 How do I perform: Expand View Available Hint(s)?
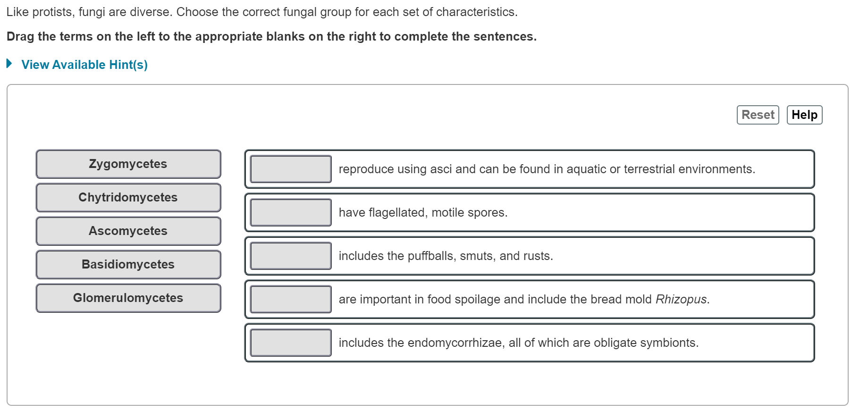(84, 65)
